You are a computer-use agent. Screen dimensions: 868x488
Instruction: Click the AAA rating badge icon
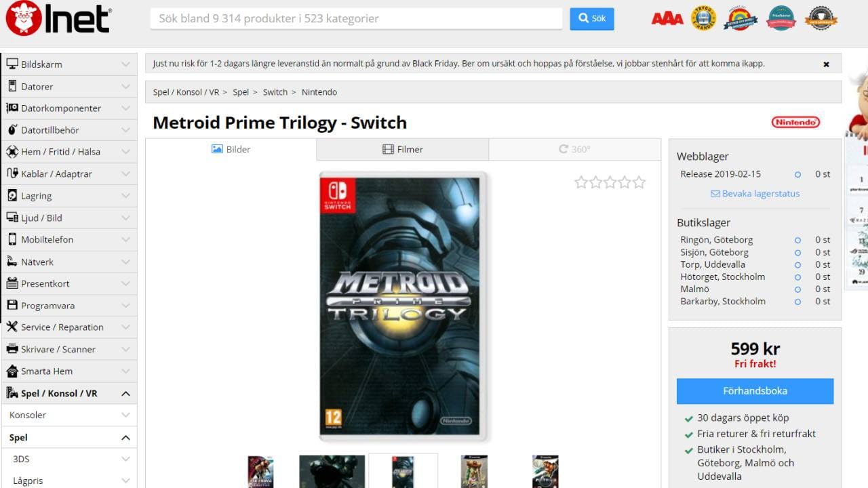coord(667,18)
